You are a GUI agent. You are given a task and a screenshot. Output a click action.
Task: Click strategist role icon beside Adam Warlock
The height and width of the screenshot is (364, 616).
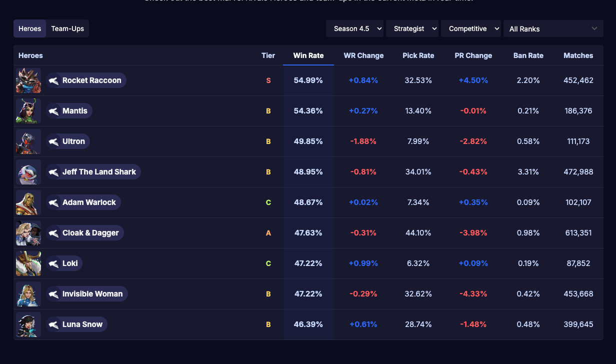pos(53,202)
